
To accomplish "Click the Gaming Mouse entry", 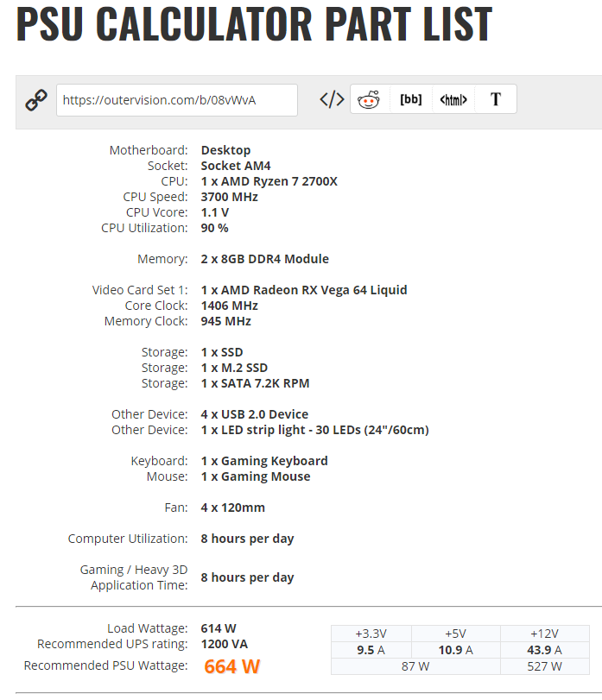I will click(x=256, y=476).
